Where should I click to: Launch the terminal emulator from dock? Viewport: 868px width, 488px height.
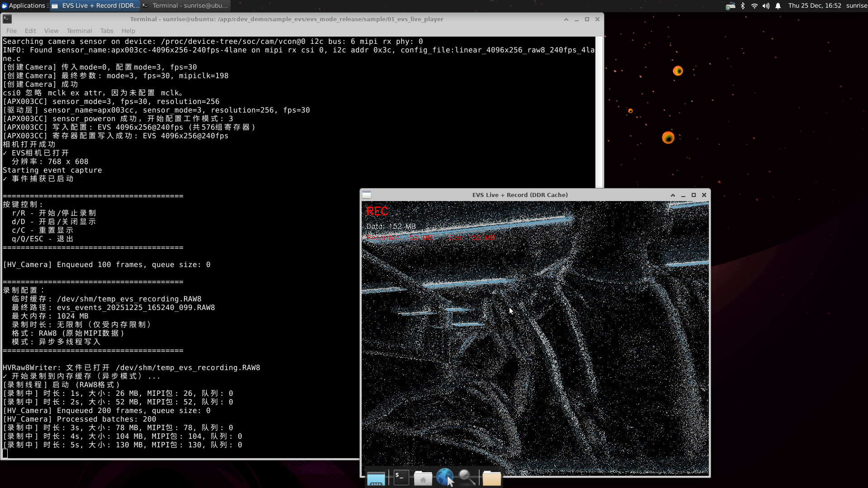click(x=401, y=478)
